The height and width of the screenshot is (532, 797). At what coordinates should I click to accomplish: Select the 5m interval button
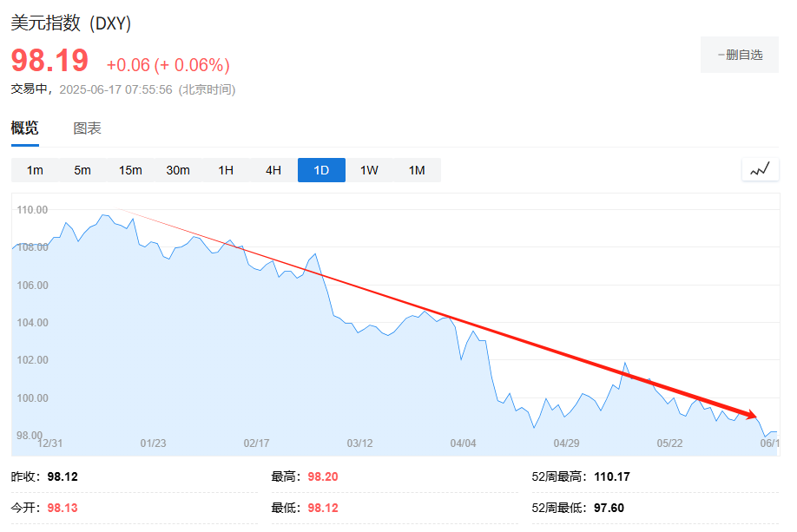82,170
